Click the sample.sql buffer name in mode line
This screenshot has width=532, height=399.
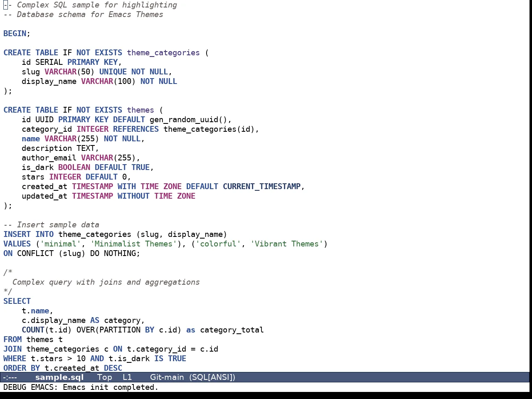(59, 377)
